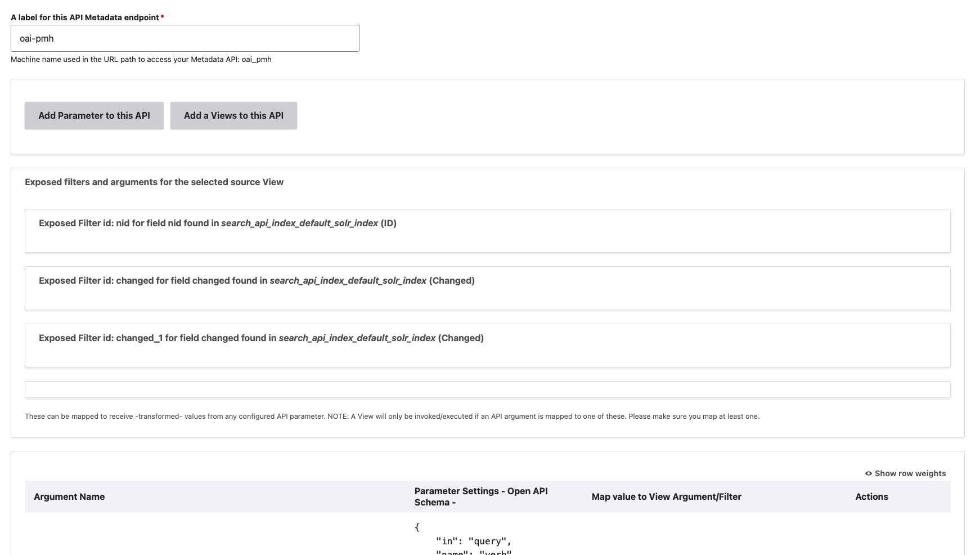Click the eye icon beside Show row weights
Viewport: 980px width, 555px height.
coord(868,473)
